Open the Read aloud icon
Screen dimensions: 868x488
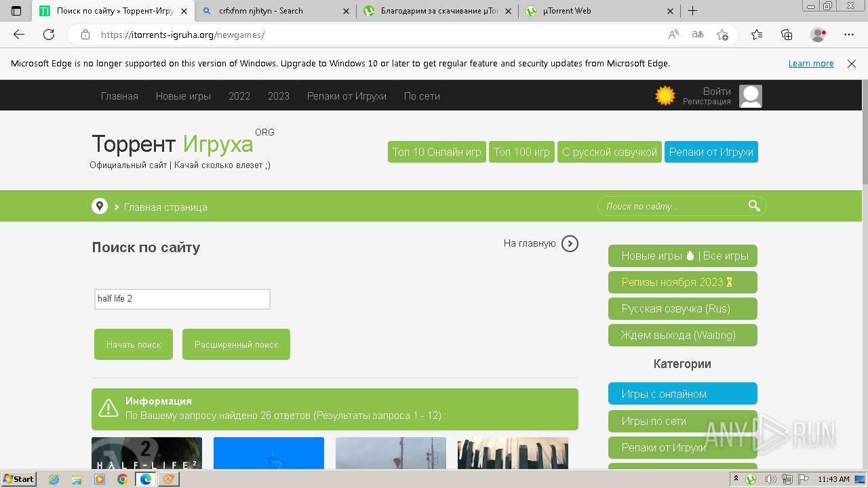click(673, 35)
